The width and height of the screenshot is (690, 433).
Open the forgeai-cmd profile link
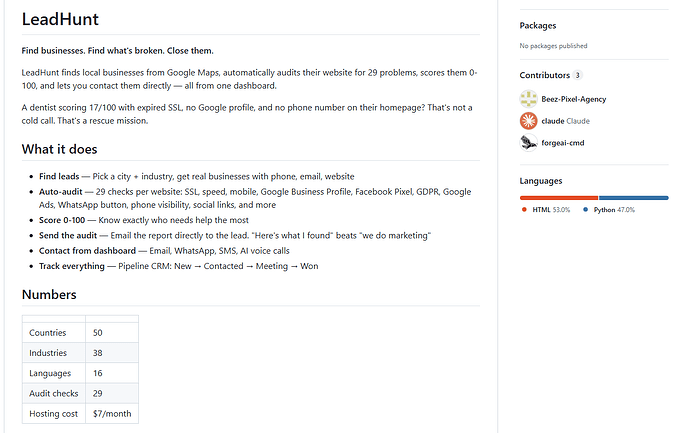(563, 142)
